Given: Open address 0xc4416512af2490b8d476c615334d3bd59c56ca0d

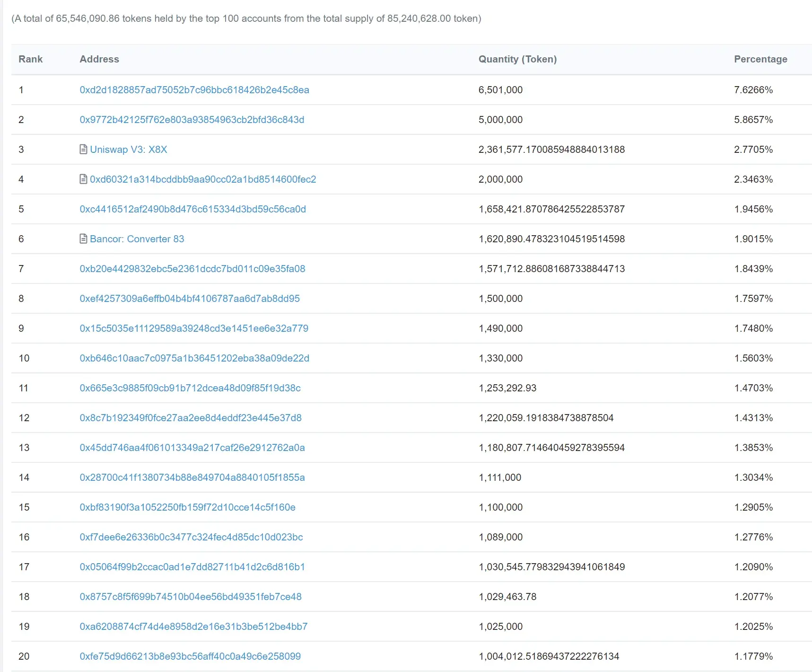Looking at the screenshot, I should pos(193,209).
